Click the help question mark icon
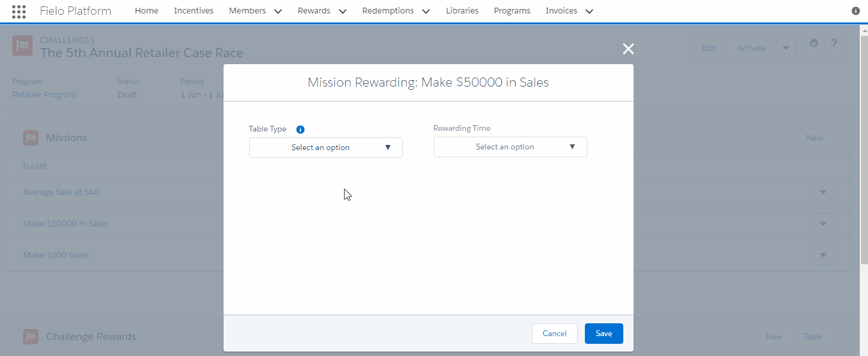 834,45
